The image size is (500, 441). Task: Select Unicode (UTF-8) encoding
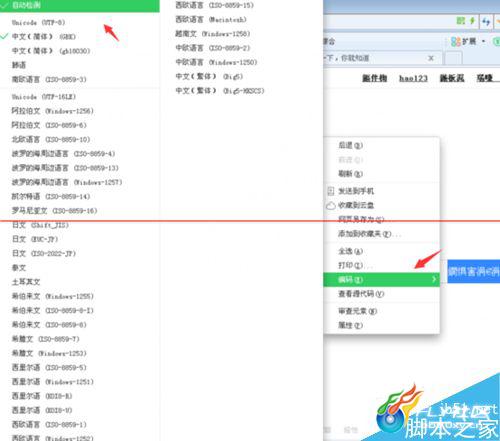pos(80,23)
